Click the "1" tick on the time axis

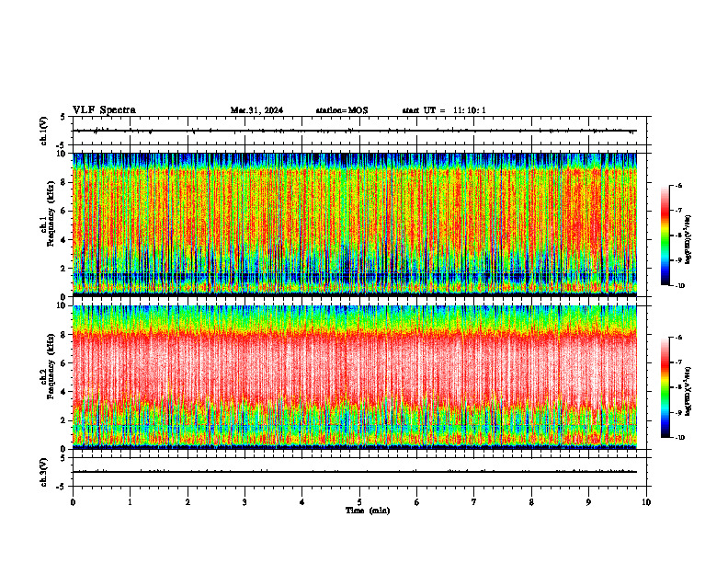pos(130,502)
